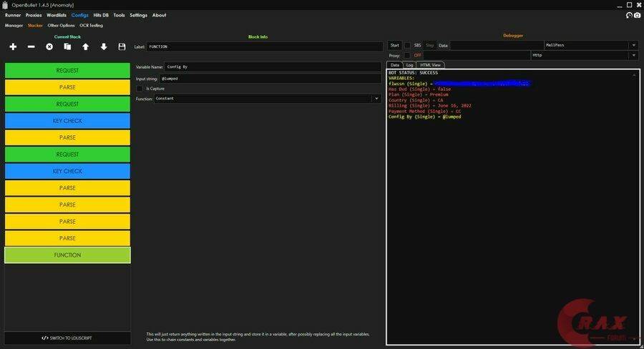This screenshot has height=349, width=644.
Task: Click the debugger Proxy input field
Action: click(477, 55)
